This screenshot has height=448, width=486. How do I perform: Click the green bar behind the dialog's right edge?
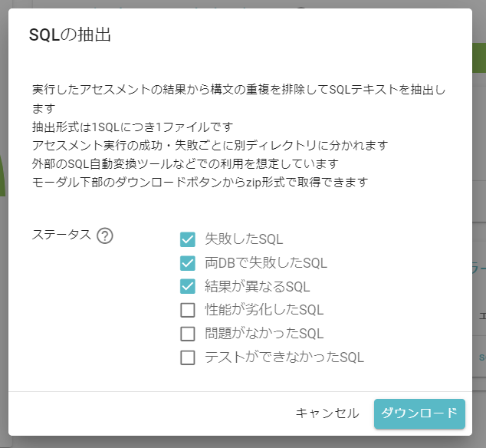point(479,58)
